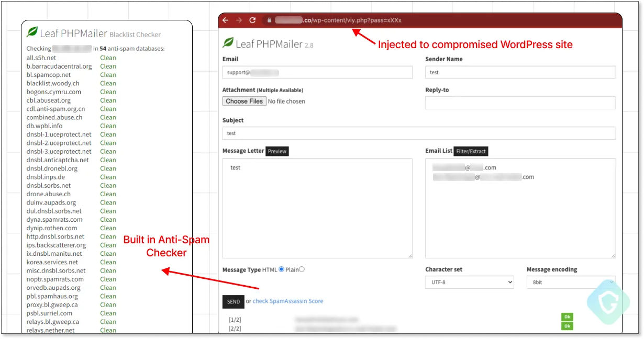This screenshot has height=339, width=644.
Task: Click the Choose Files attachment button
Action: tap(245, 101)
